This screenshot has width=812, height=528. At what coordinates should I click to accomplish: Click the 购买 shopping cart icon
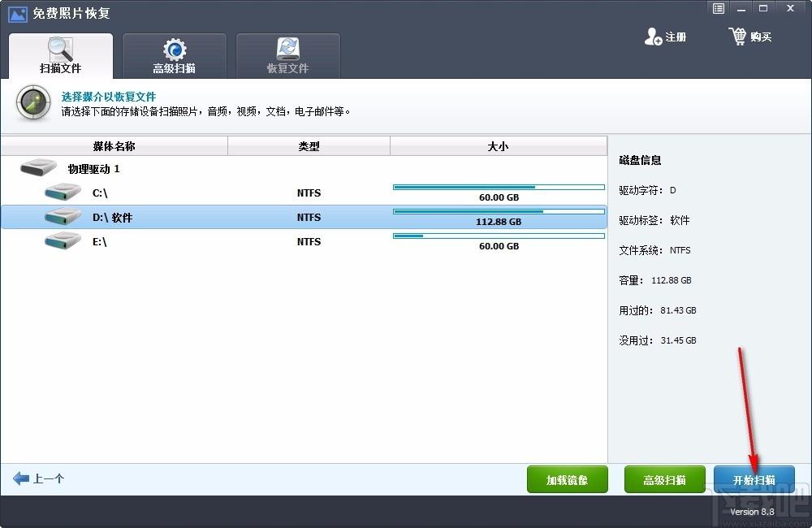(x=737, y=36)
